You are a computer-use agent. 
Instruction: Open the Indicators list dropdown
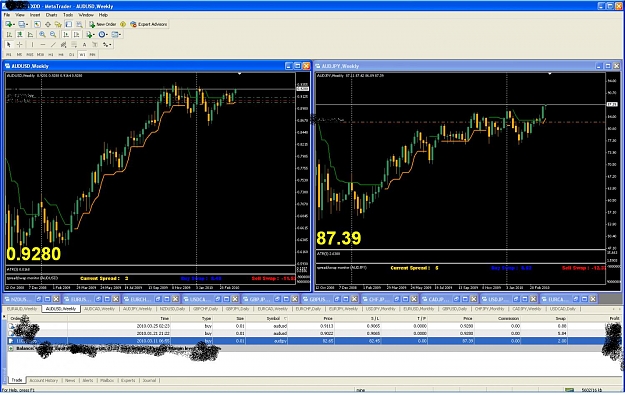(x=90, y=35)
